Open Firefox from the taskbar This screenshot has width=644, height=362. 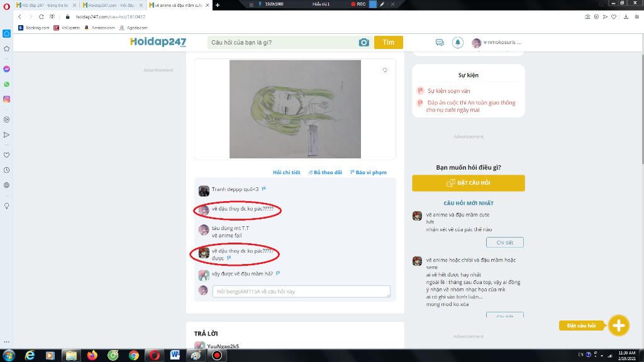92,356
